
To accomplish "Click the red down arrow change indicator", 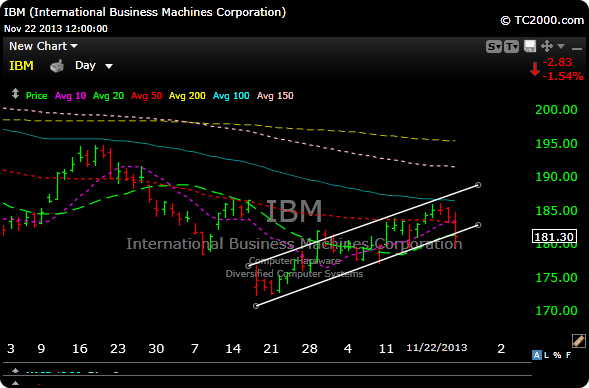I will (x=535, y=69).
